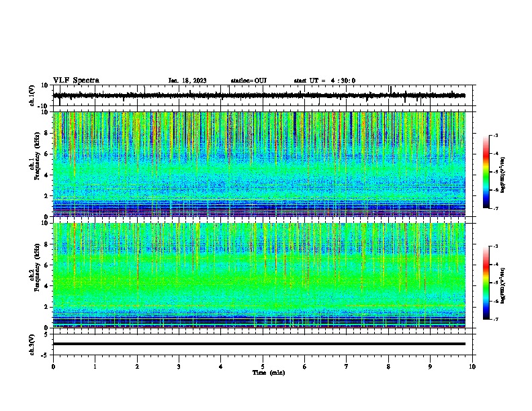Click time axis tick label "1"
Viewport: 532px width, 411px height.
pyautogui.click(x=95, y=367)
